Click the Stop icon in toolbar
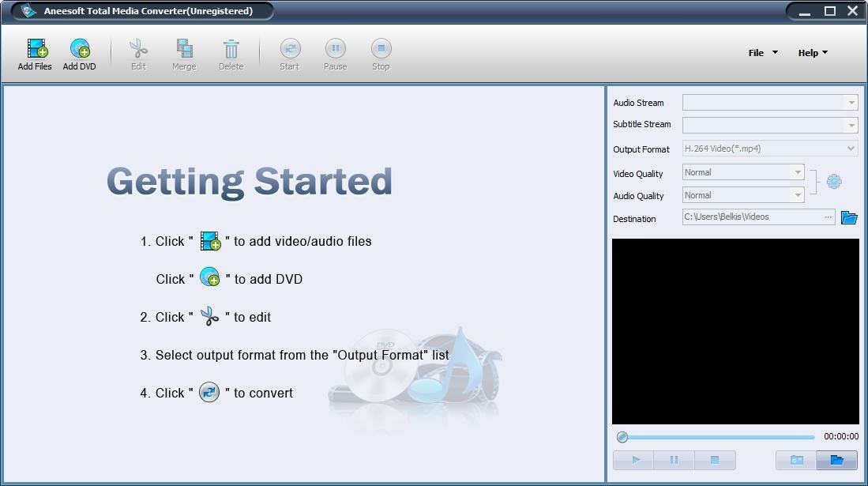Screen dimensions: 868x486 click(381, 48)
